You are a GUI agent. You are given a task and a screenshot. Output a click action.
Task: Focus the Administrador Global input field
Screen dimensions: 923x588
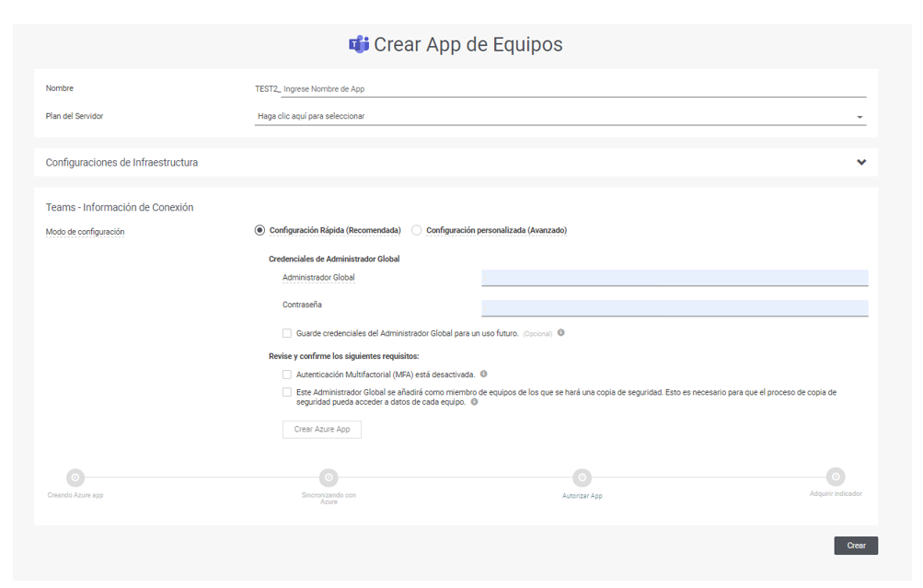675,278
